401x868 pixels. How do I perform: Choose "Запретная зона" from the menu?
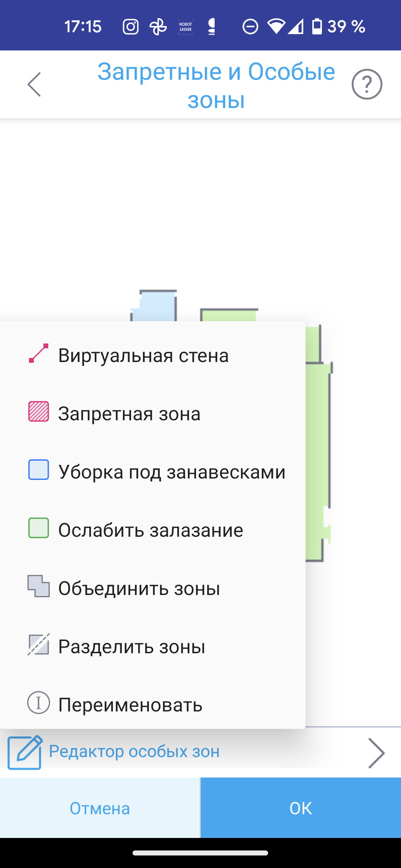[x=129, y=414]
